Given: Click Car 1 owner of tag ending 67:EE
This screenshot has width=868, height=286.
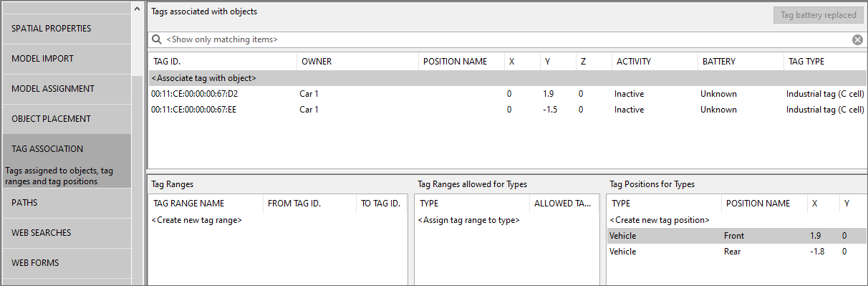Looking at the screenshot, I should point(309,110).
